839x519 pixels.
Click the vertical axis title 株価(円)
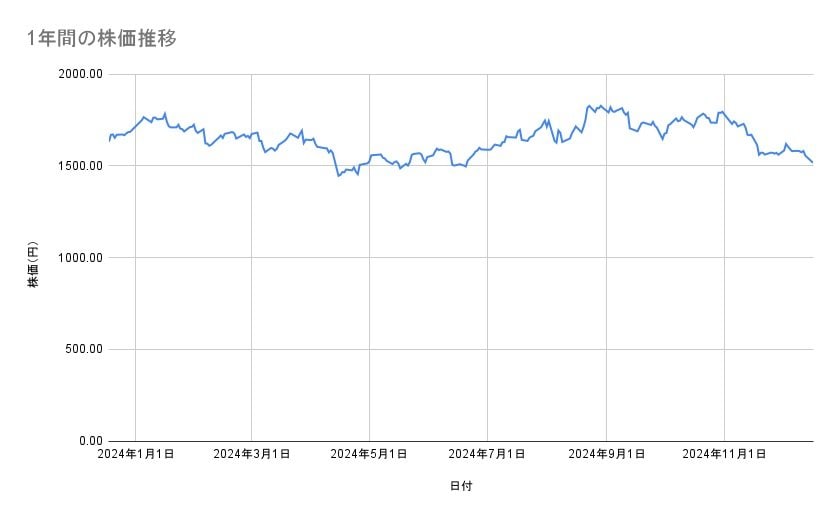tap(33, 265)
